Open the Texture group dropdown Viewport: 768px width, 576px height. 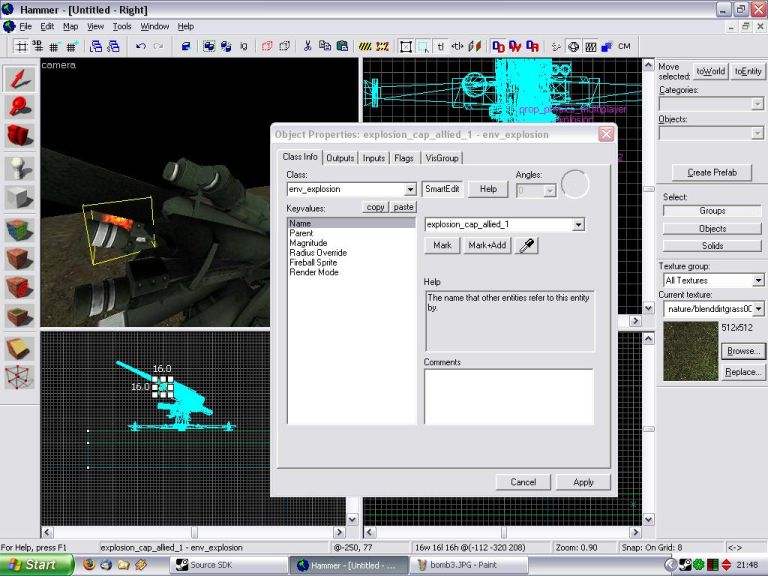point(758,281)
